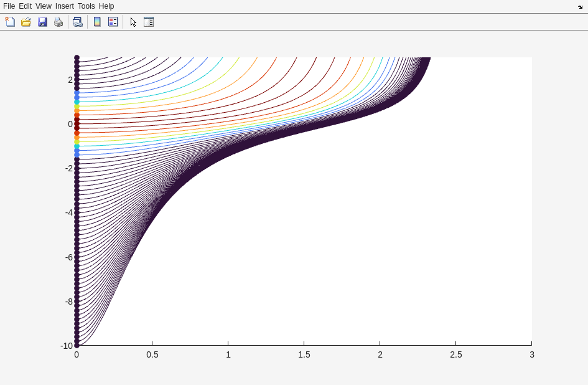
Task: Print the figure with the printer icon
Action: pos(58,22)
